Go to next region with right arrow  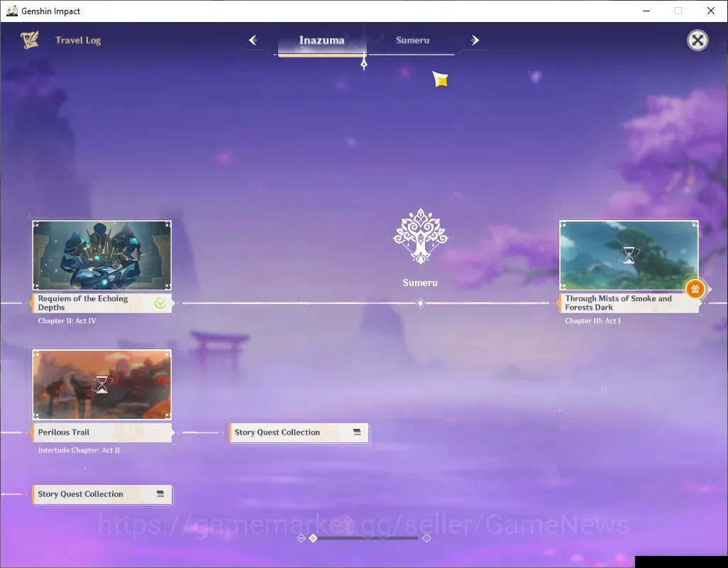point(475,40)
